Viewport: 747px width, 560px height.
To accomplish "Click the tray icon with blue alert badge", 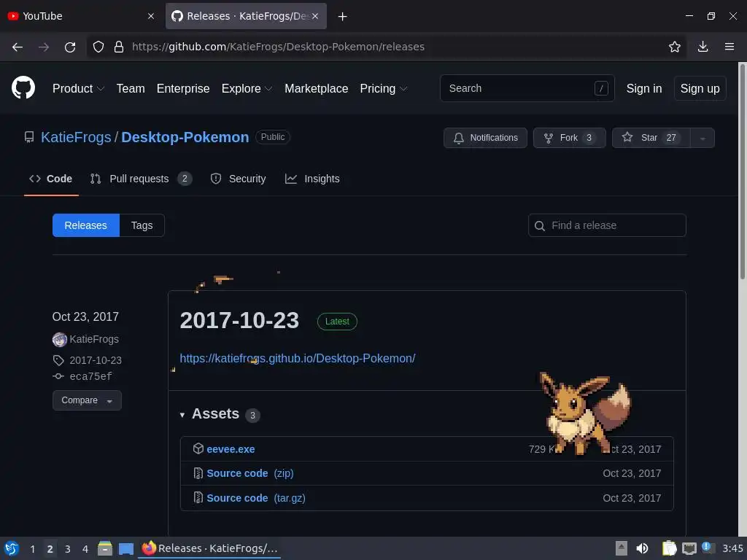I will [708, 548].
